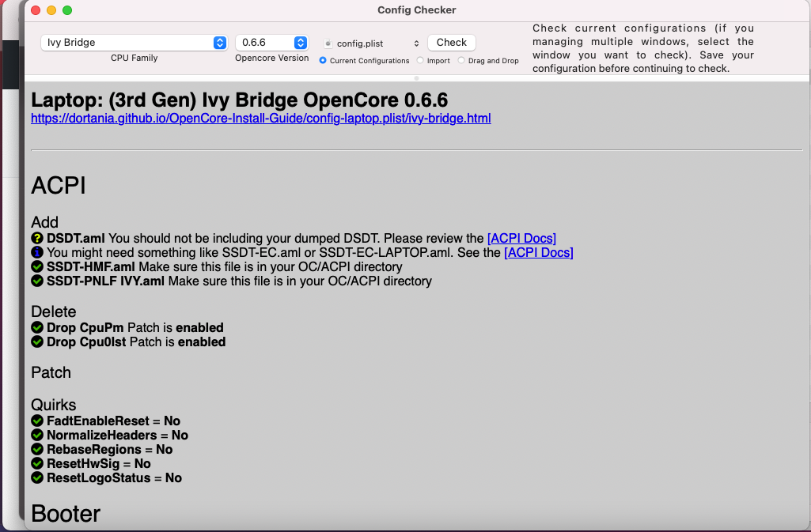811x532 pixels.
Task: Open the config.plist file selector popup
Action: coord(371,43)
